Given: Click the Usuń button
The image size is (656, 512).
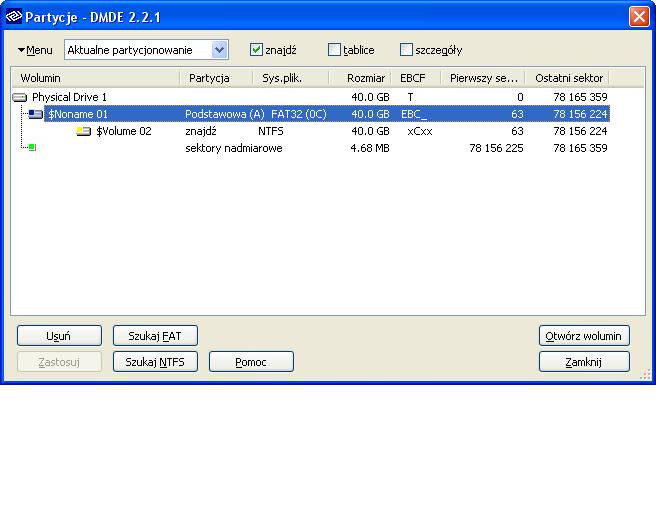Looking at the screenshot, I should pyautogui.click(x=59, y=336).
